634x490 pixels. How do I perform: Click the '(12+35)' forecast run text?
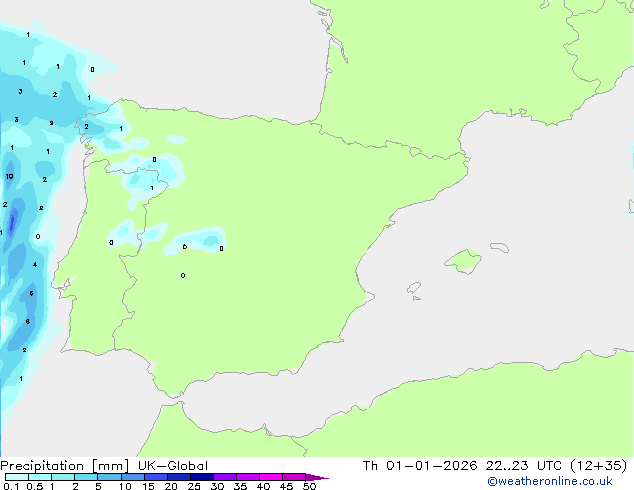pyautogui.click(x=598, y=466)
